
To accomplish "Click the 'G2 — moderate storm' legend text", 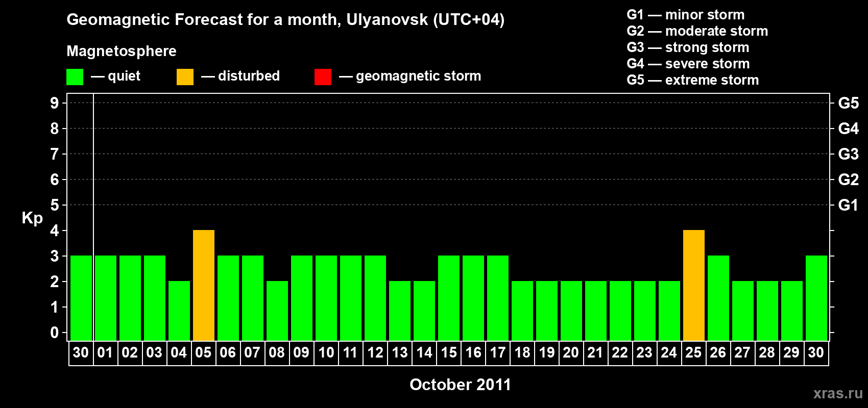I will (697, 31).
